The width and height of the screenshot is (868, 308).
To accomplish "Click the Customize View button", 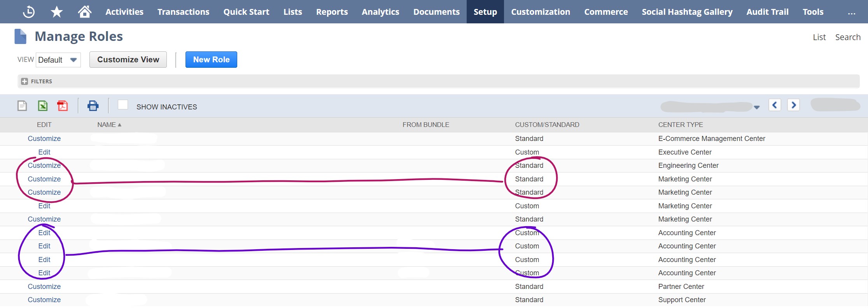I will point(128,60).
